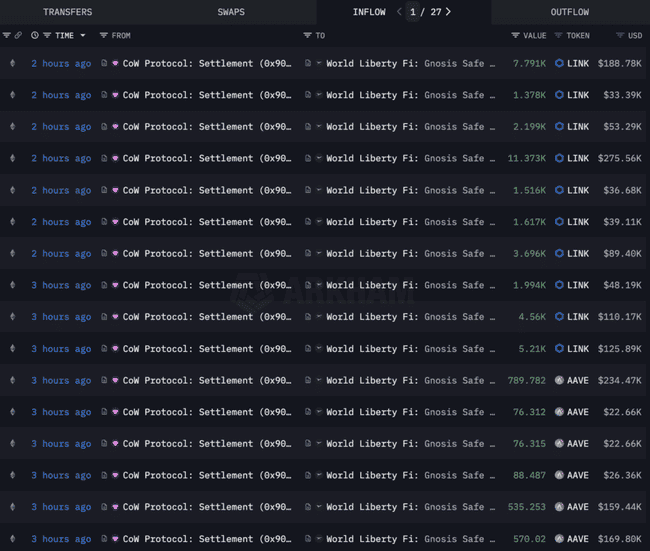The image size is (650, 551).
Task: Open the TIME column filter icon
Action: point(47,35)
